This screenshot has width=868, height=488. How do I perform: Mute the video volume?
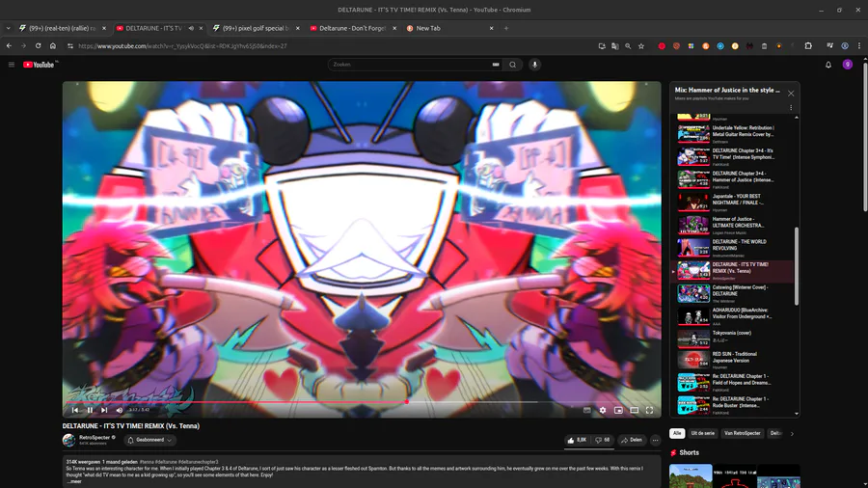point(119,410)
